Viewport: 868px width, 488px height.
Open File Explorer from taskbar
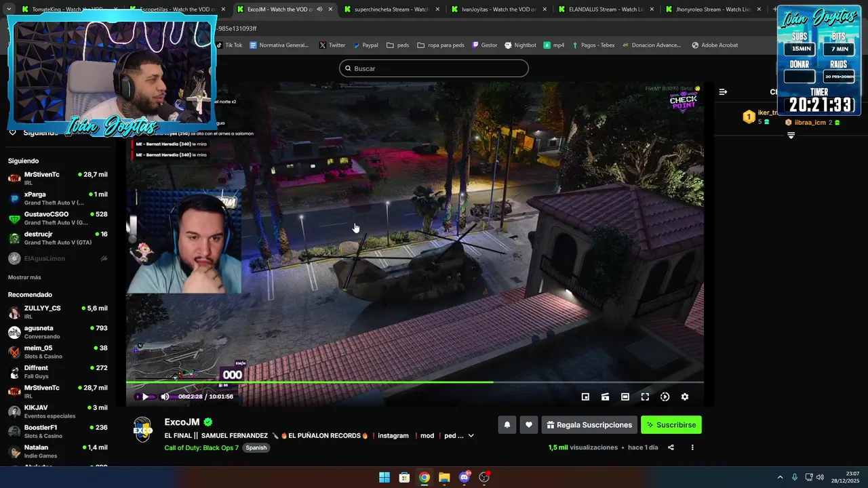point(444,477)
